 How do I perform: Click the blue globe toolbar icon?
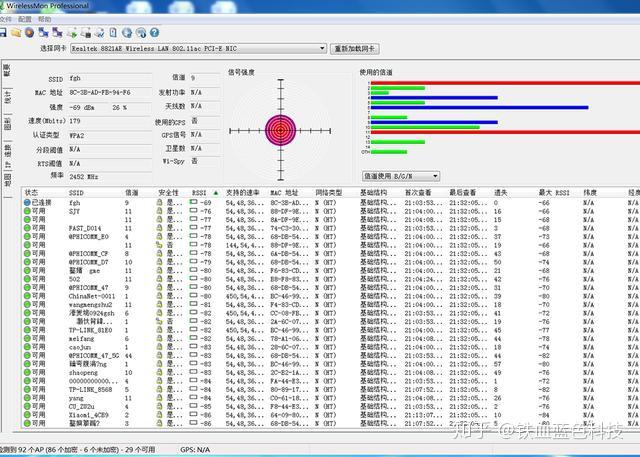coord(127,33)
